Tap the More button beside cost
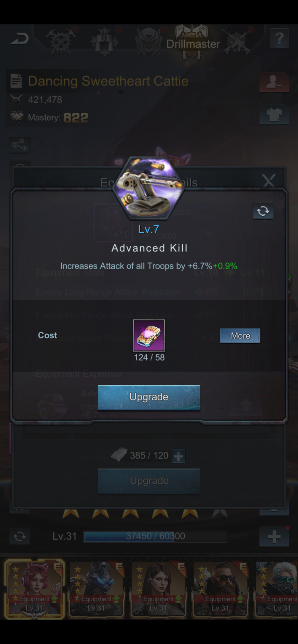The image size is (298, 644). [240, 336]
